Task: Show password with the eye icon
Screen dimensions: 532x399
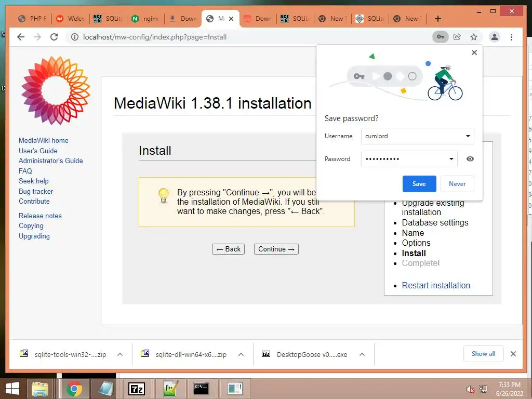Action: 470,159
